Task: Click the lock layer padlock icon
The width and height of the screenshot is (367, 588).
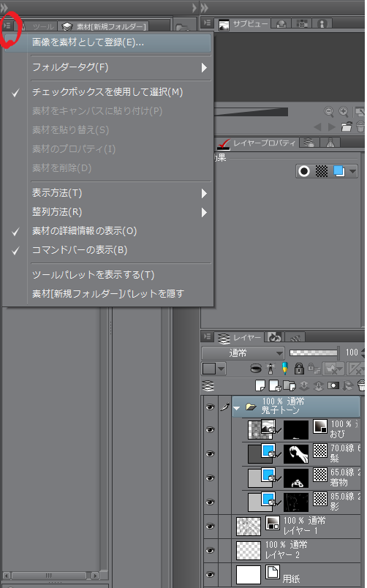Action: 299,369
